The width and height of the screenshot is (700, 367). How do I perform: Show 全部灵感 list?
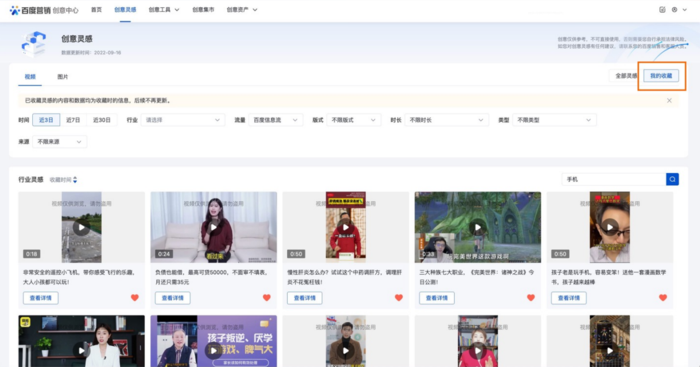click(x=626, y=76)
